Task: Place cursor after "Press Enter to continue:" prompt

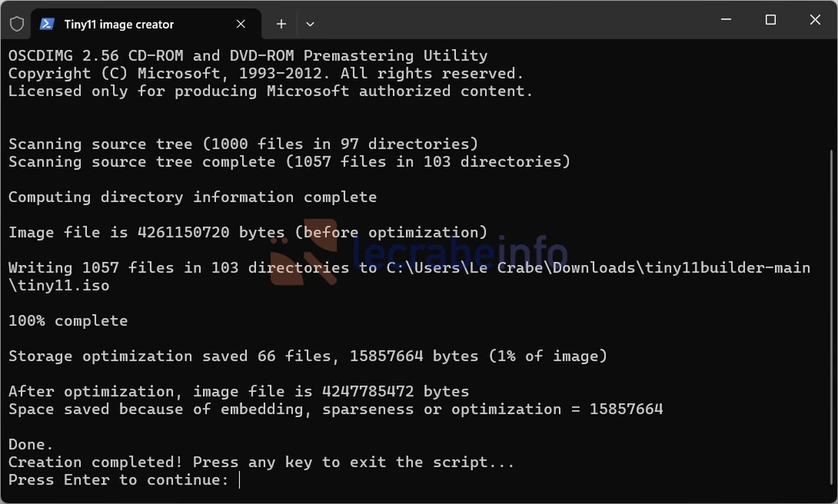Action: click(x=240, y=480)
